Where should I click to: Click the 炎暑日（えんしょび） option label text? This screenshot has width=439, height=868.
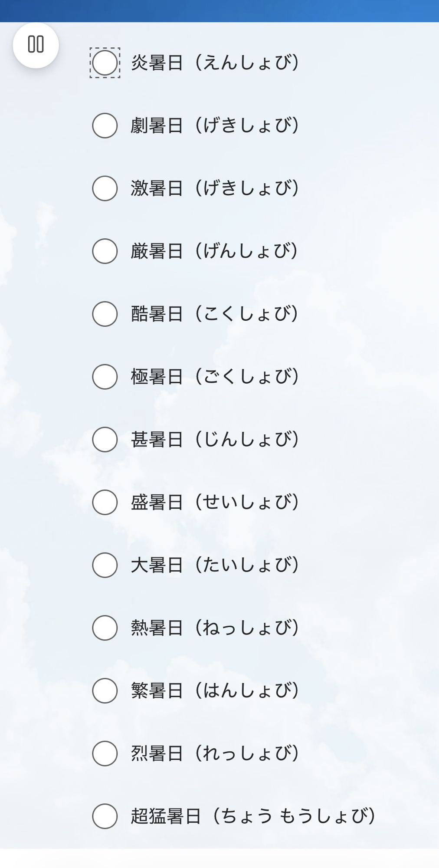coord(215,63)
